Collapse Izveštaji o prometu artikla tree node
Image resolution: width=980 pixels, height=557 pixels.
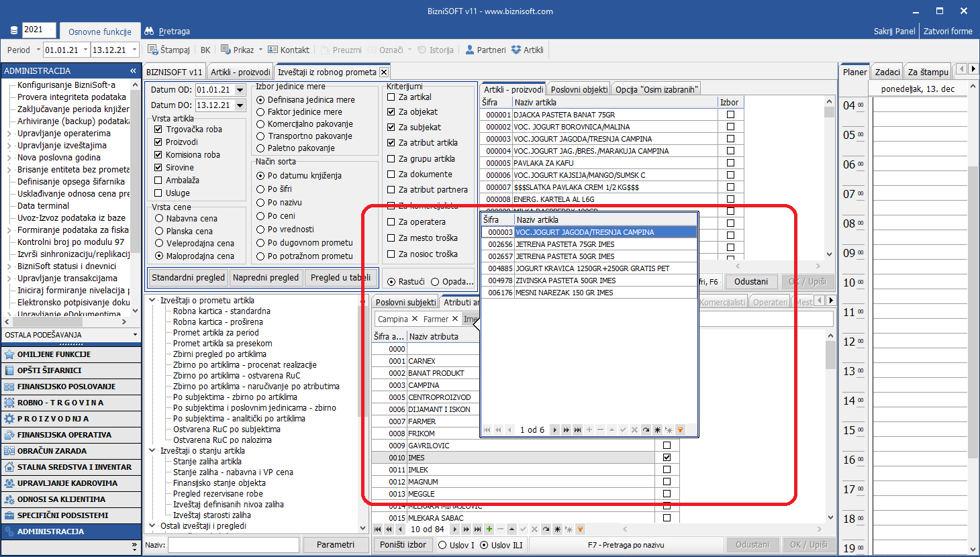pos(152,301)
